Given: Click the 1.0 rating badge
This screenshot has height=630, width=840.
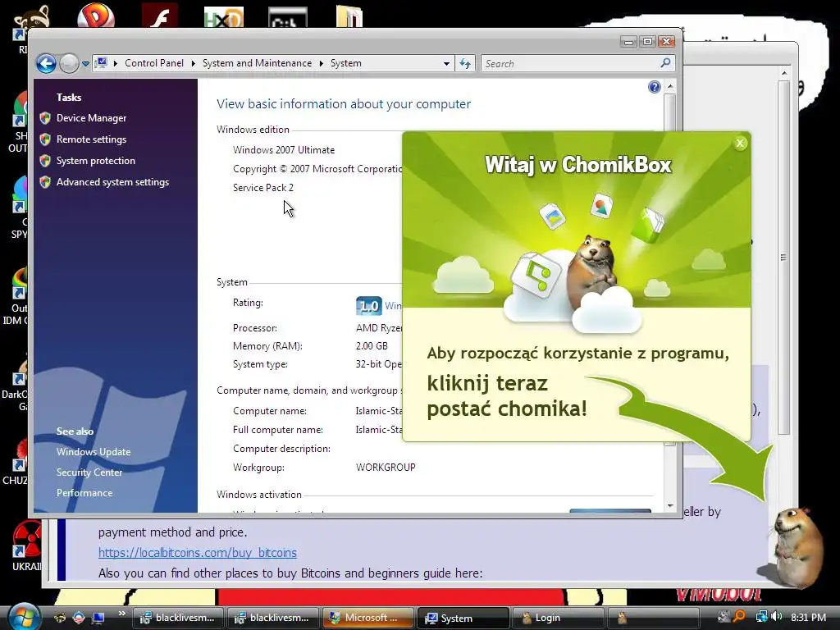Looking at the screenshot, I should click(x=368, y=306).
